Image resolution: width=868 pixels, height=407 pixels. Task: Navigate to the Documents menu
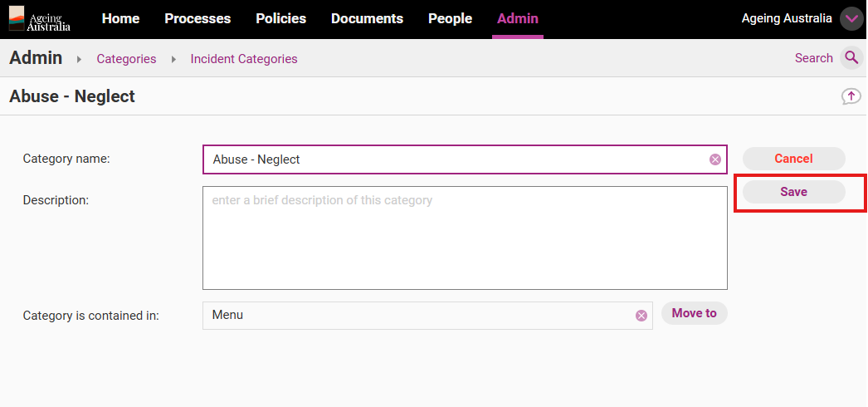pyautogui.click(x=367, y=18)
